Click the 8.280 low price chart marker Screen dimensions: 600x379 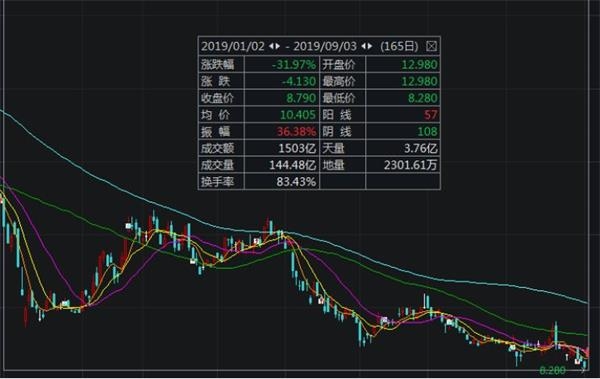[553, 370]
